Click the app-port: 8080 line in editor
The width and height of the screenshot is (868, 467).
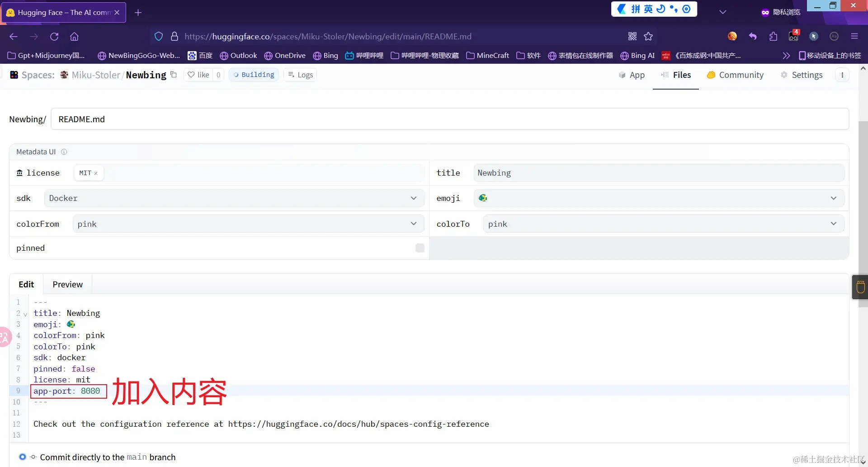pyautogui.click(x=67, y=391)
